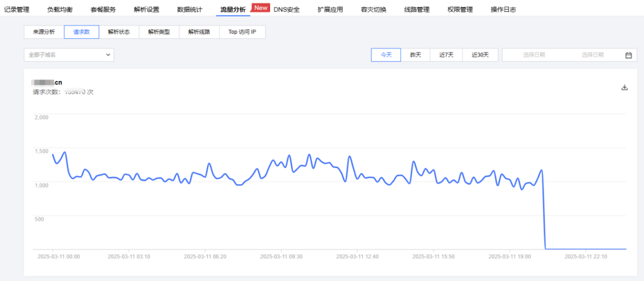Expand the 全部子域名 dropdown
The width and height of the screenshot is (644, 281).
[69, 55]
